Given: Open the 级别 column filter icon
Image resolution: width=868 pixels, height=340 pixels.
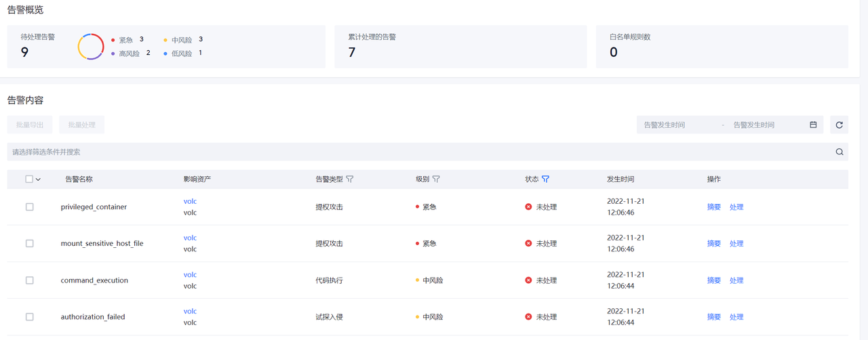Looking at the screenshot, I should tap(436, 179).
